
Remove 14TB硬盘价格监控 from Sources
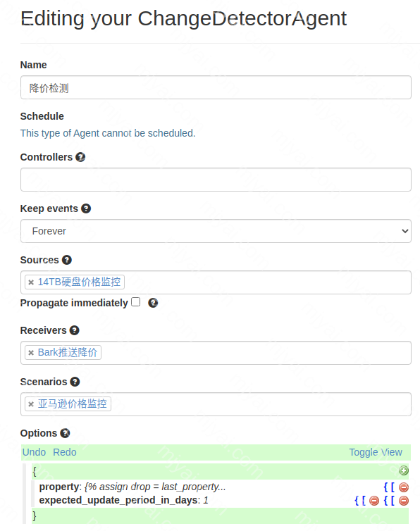coord(31,282)
